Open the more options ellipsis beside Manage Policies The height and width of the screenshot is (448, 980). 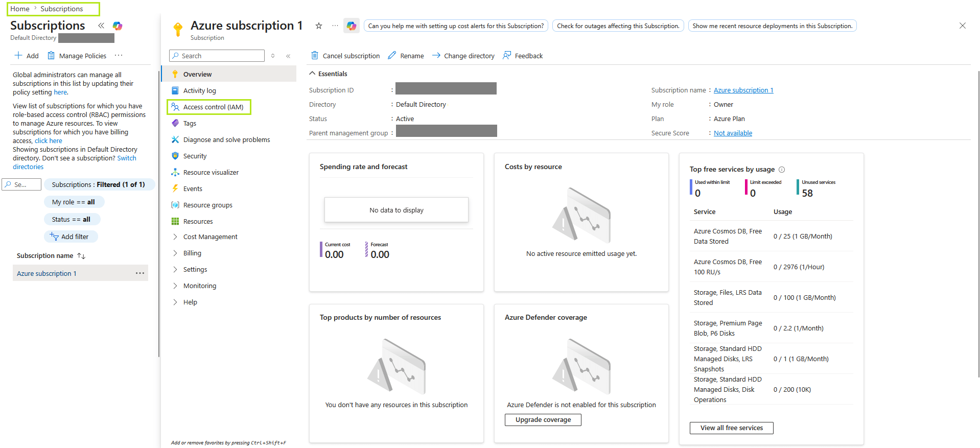pos(119,55)
